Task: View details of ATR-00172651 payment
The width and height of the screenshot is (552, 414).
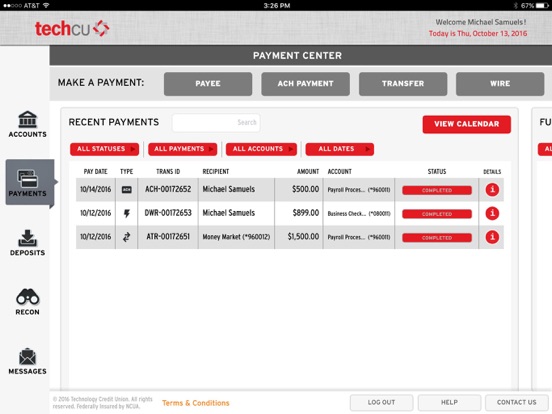Action: point(492,237)
